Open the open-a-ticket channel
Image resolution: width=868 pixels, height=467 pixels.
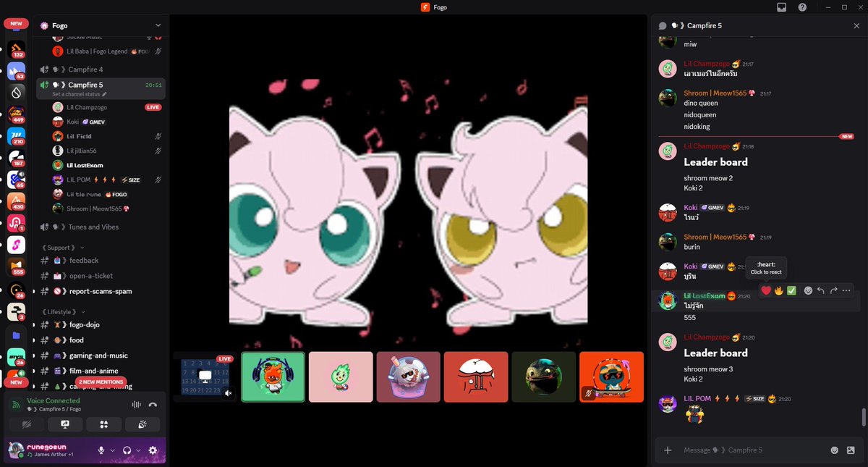(101, 276)
